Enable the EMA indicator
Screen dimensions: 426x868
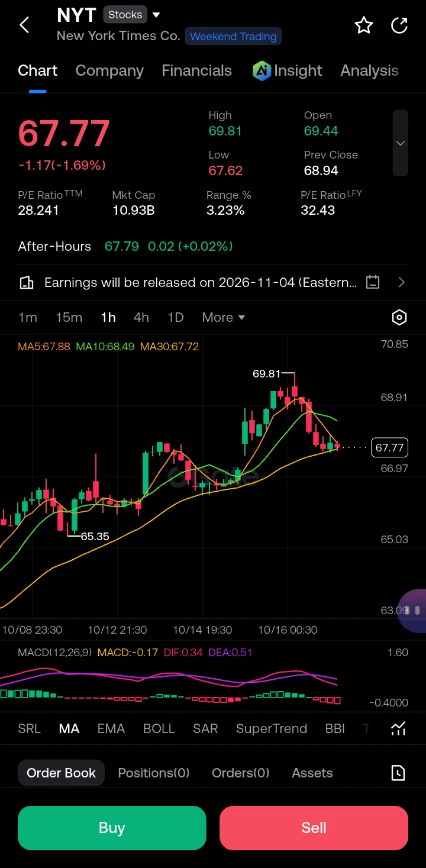[x=111, y=729]
